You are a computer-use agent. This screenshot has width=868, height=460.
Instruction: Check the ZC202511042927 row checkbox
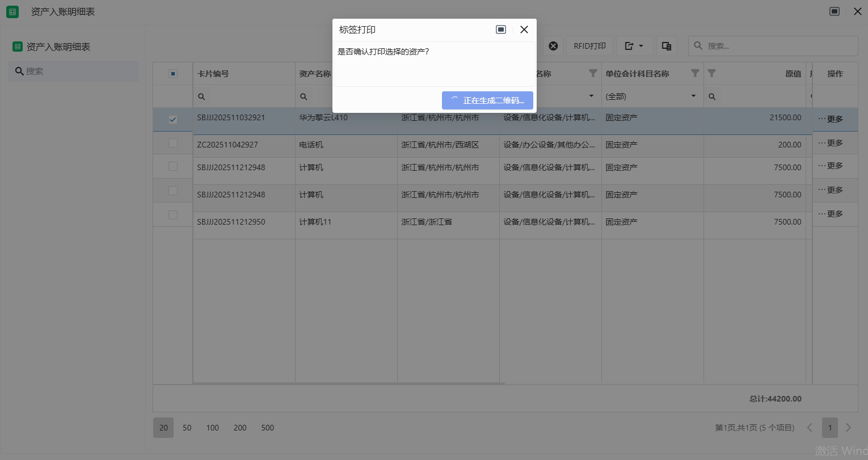coord(173,144)
